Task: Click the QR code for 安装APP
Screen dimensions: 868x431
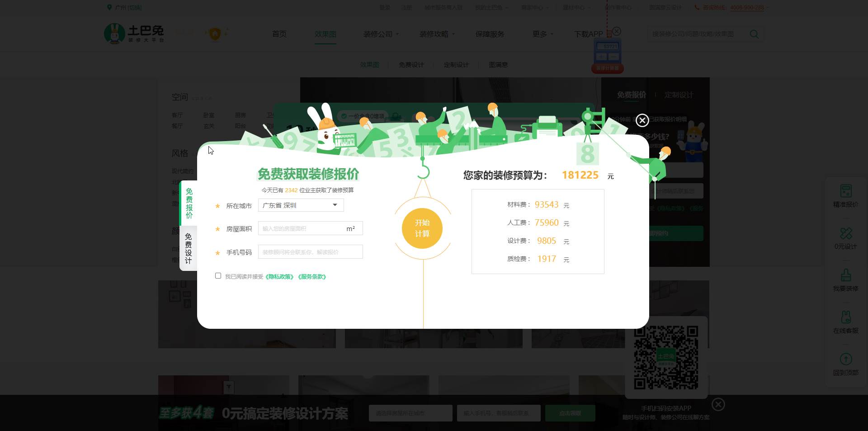Action: tap(666, 357)
